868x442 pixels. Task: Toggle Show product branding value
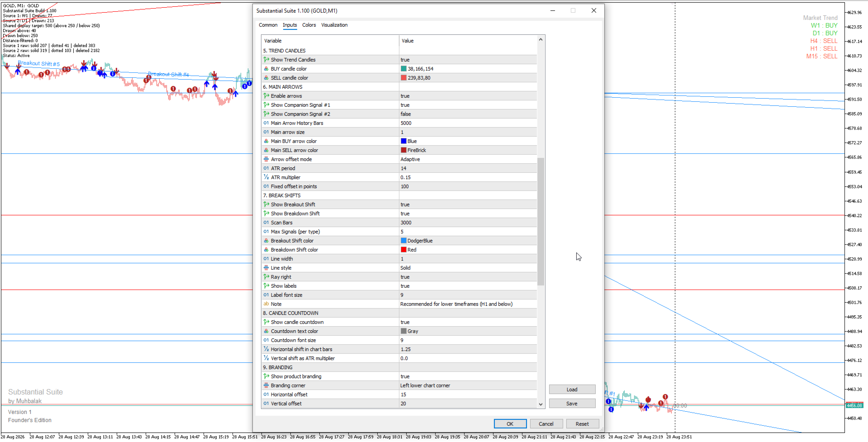[468, 376]
